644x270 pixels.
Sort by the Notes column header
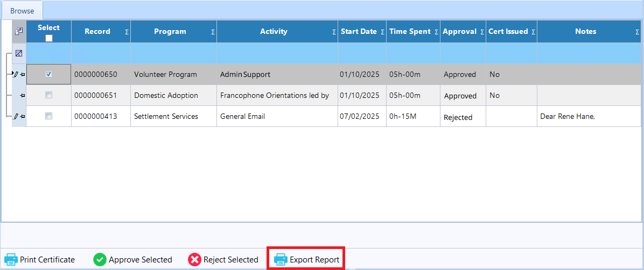coord(586,31)
